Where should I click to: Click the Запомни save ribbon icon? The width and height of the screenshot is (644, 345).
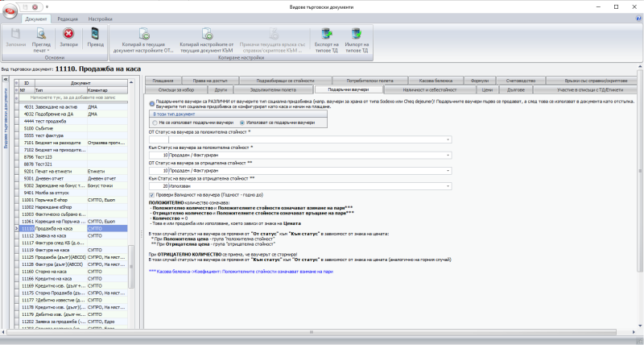click(15, 39)
